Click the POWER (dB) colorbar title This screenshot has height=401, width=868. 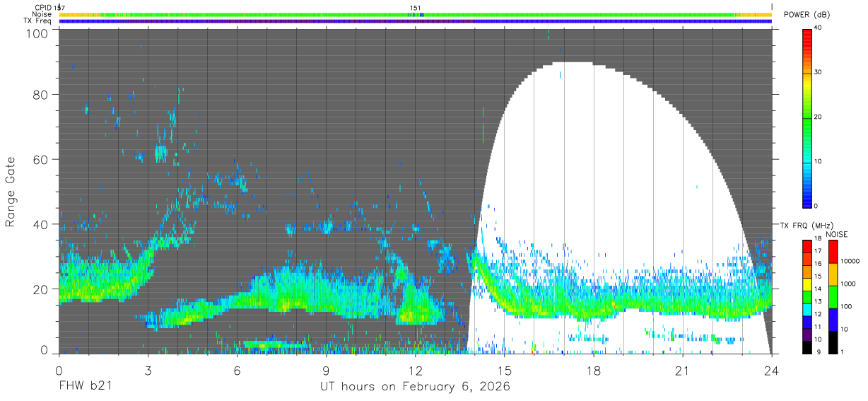tap(807, 15)
